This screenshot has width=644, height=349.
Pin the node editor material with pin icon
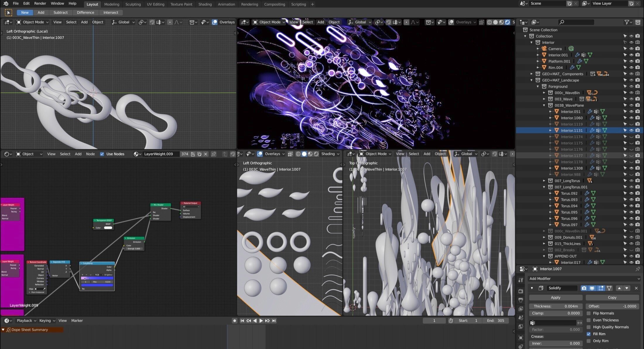tap(214, 154)
